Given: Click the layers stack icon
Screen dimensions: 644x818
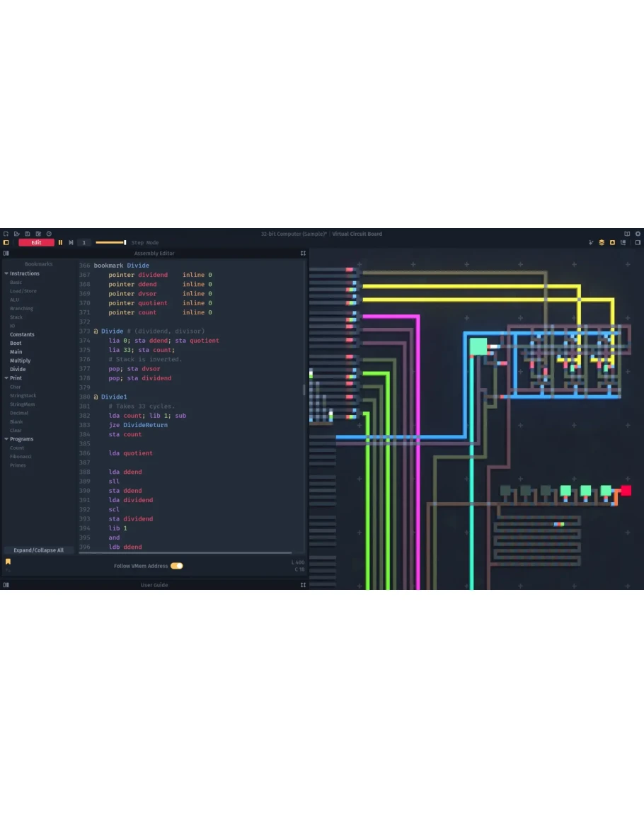Looking at the screenshot, I should (x=602, y=243).
